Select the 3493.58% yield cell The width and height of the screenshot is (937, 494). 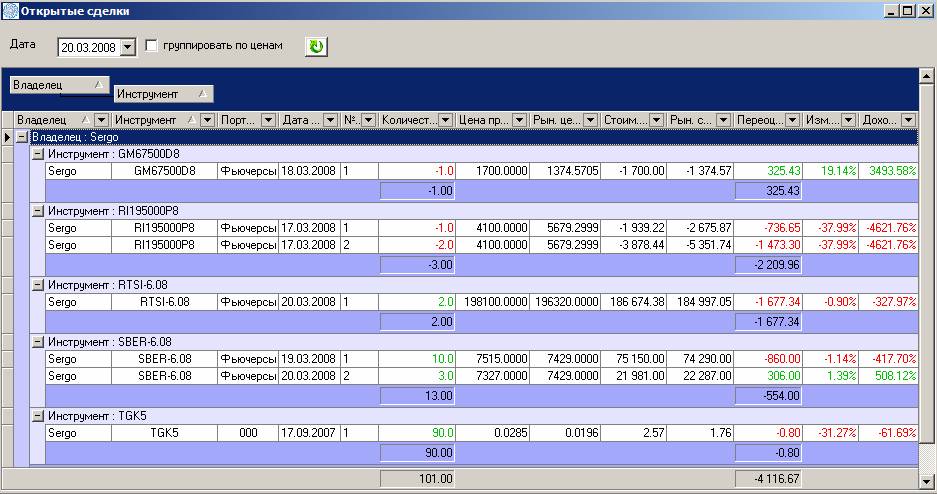[888, 171]
